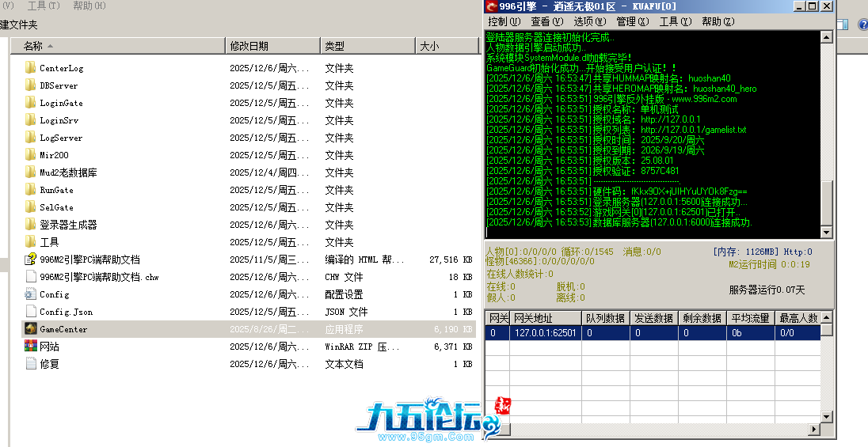
Task: Open the 管理 menu in 996引擎
Action: pos(632,21)
